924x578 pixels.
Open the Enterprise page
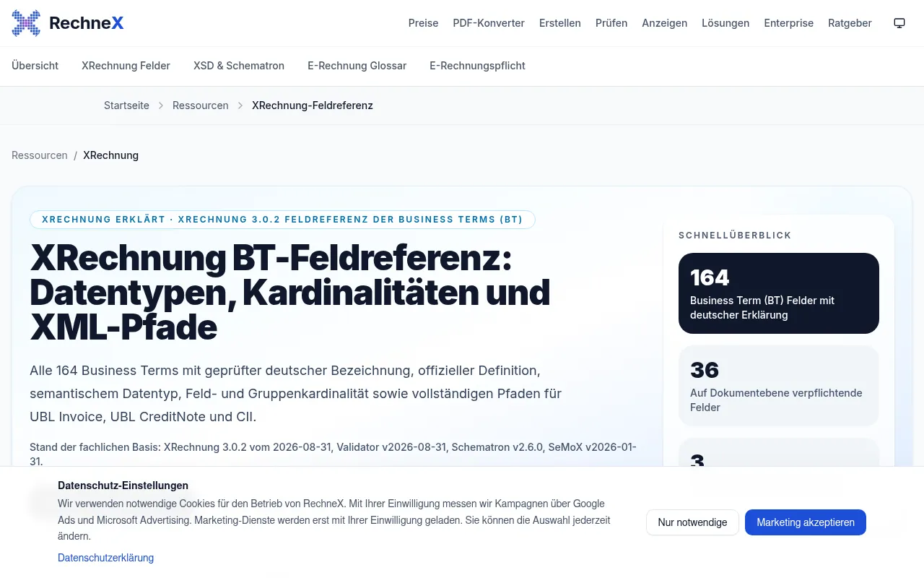(789, 23)
